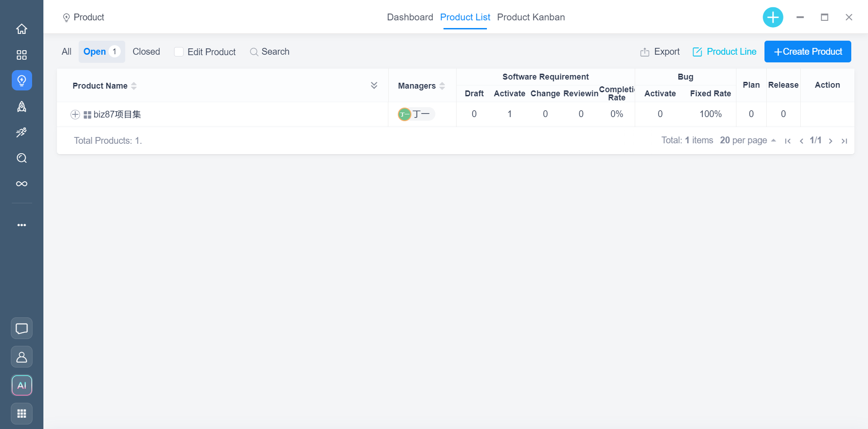Select the rocket project icon in sidebar
The image size is (868, 429).
coord(22,106)
